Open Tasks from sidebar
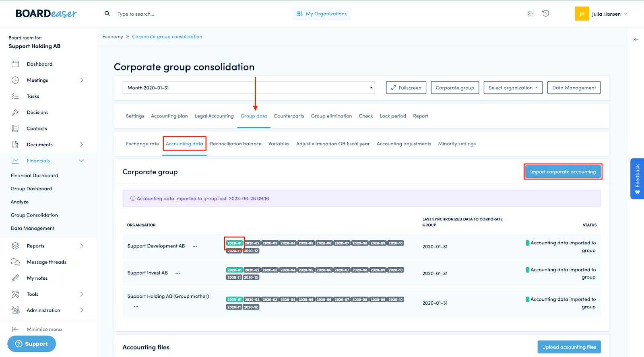The height and width of the screenshot is (357, 644). [33, 96]
